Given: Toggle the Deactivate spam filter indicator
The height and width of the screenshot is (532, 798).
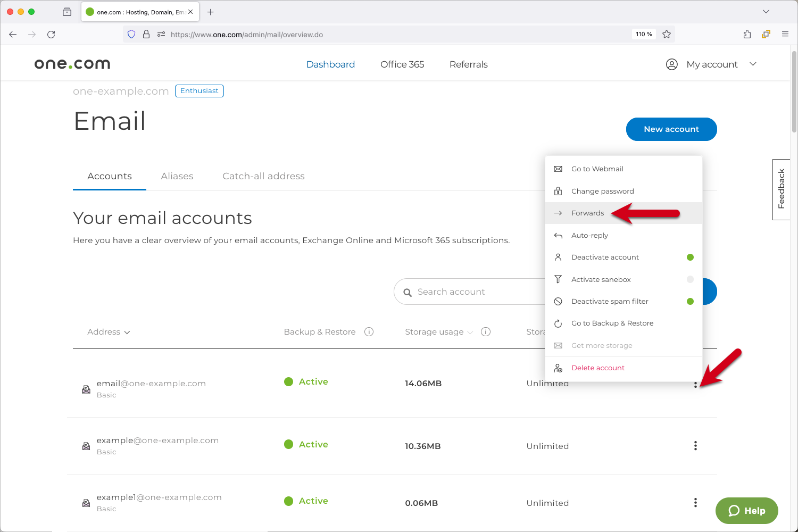Looking at the screenshot, I should click(690, 301).
